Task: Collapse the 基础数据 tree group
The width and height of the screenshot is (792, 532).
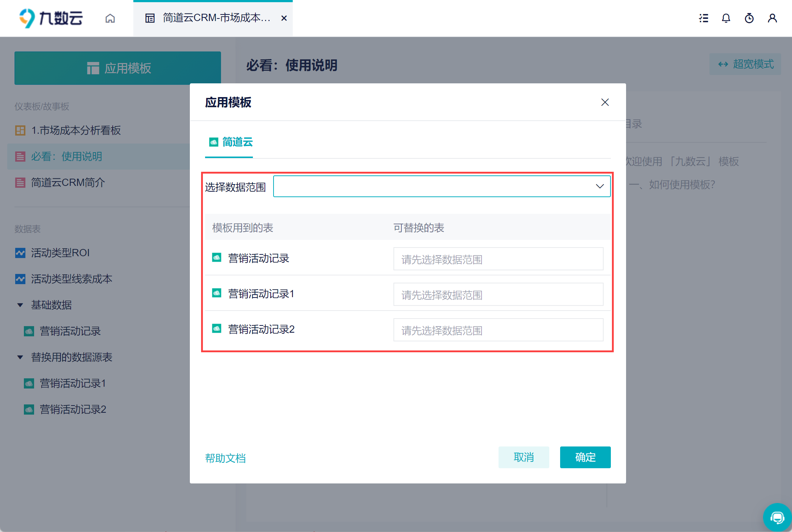Action: [20, 305]
